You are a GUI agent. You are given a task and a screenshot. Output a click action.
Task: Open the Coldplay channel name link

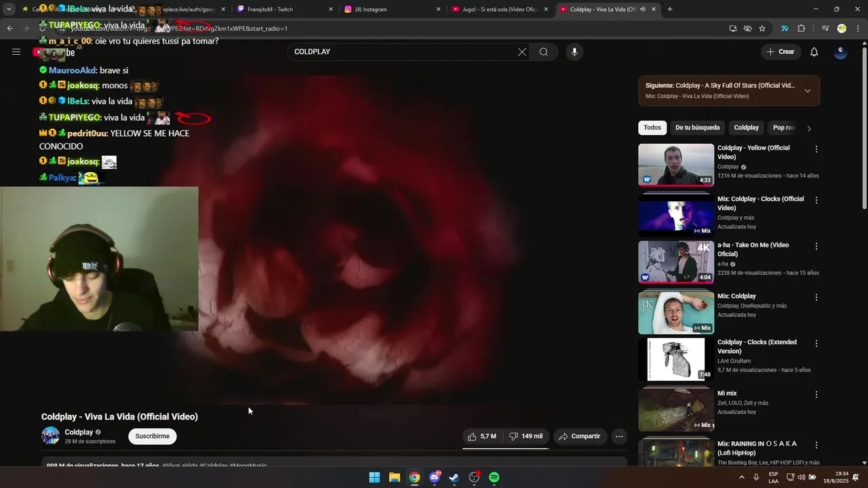pos(79,432)
